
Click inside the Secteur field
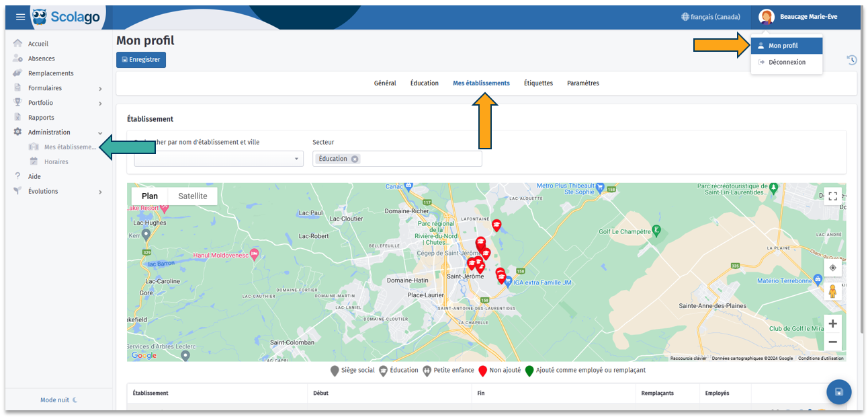397,159
